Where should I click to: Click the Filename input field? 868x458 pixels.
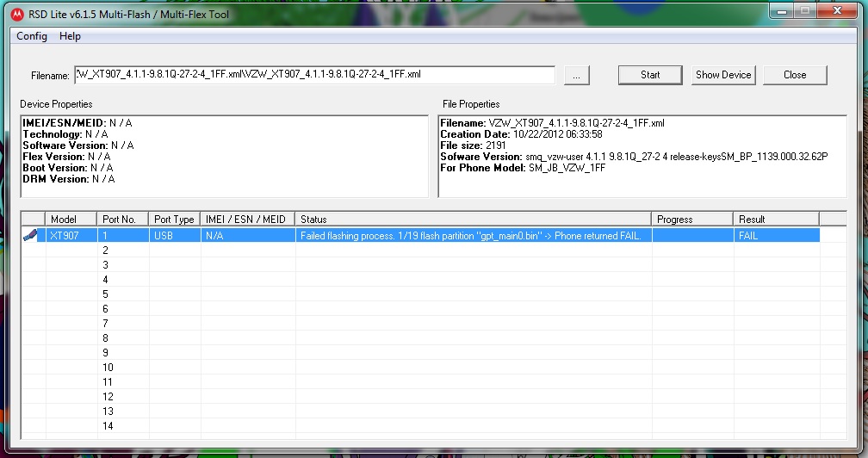[x=314, y=75]
